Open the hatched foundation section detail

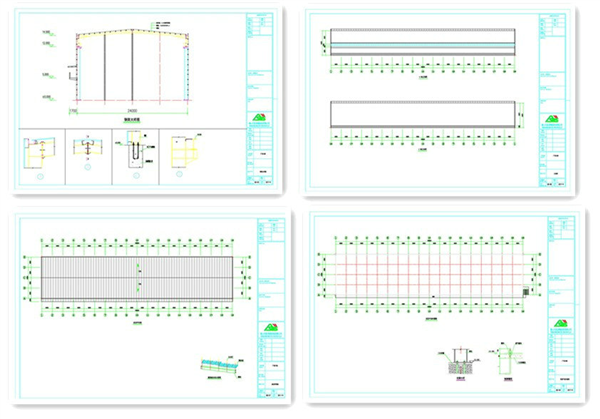(x=461, y=361)
